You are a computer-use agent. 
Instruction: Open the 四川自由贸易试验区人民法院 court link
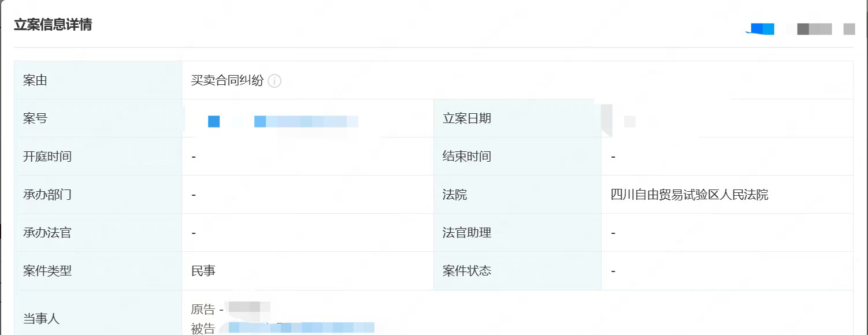pyautogui.click(x=689, y=195)
